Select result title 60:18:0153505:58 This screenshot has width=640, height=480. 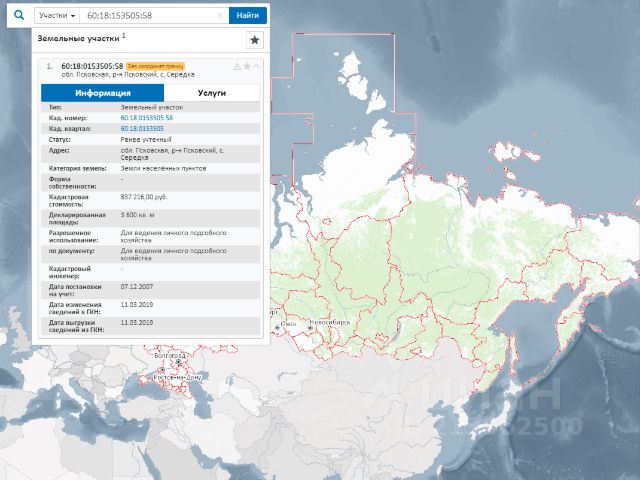point(92,66)
